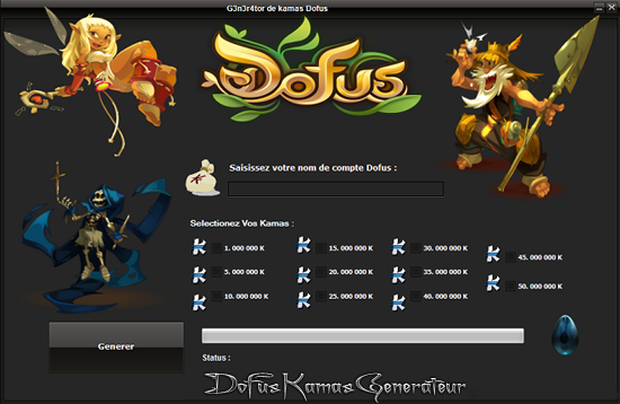Click the window title 'G3n3r4tor de kamas Dofus'

point(277,8)
